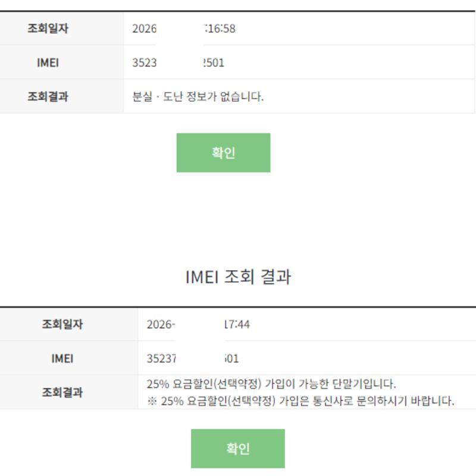This screenshot has height=476, width=476.
Task: Click the ※ 통신사로 문의하시기 바랍니다 notice line
Action: (300, 401)
